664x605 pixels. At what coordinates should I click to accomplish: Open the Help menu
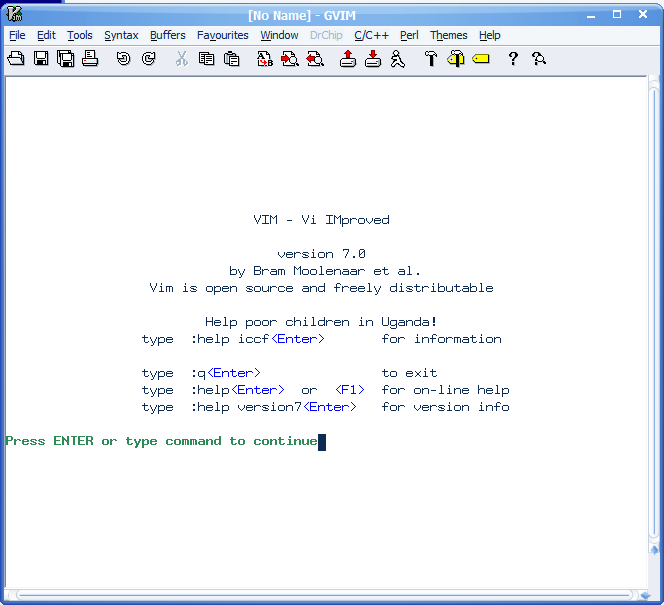490,35
